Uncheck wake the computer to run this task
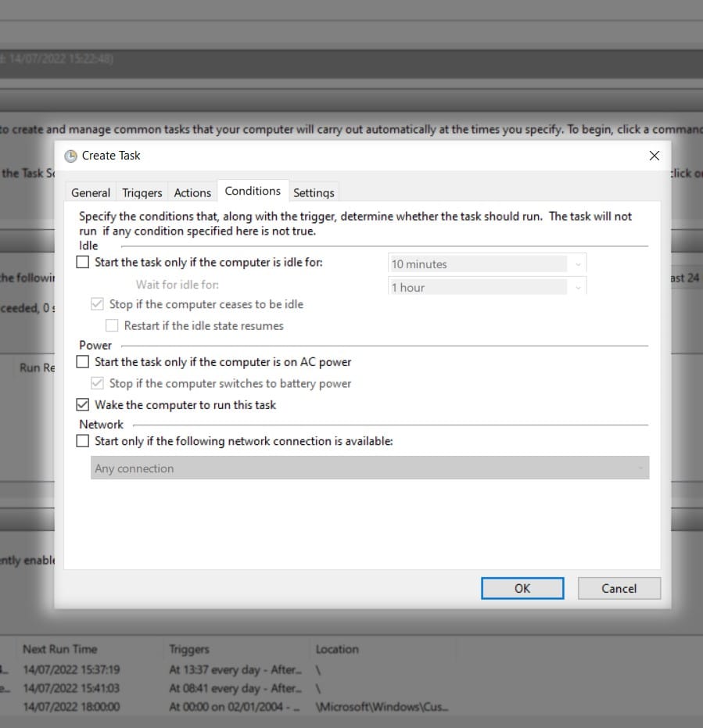Screen dimensions: 703x728 tap(83, 405)
